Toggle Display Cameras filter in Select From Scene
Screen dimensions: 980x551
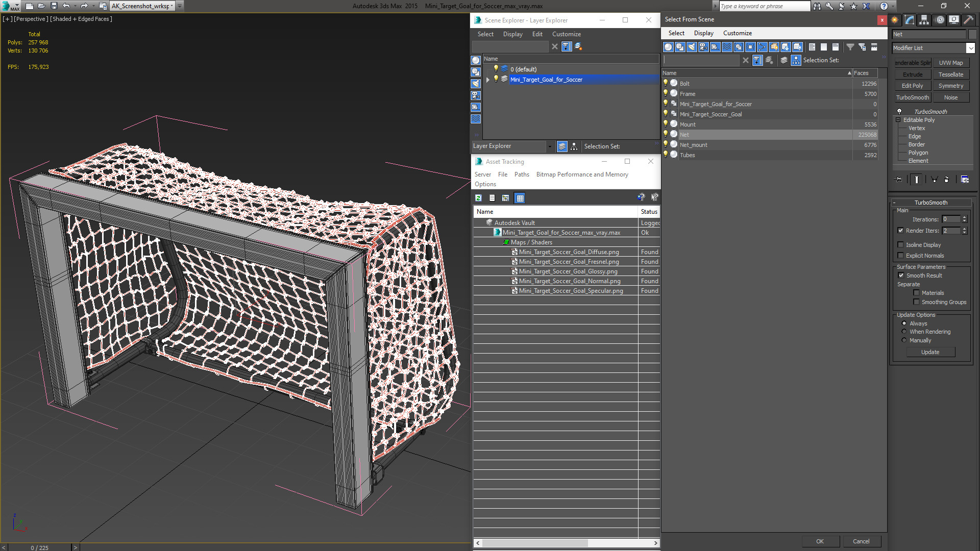(x=703, y=47)
